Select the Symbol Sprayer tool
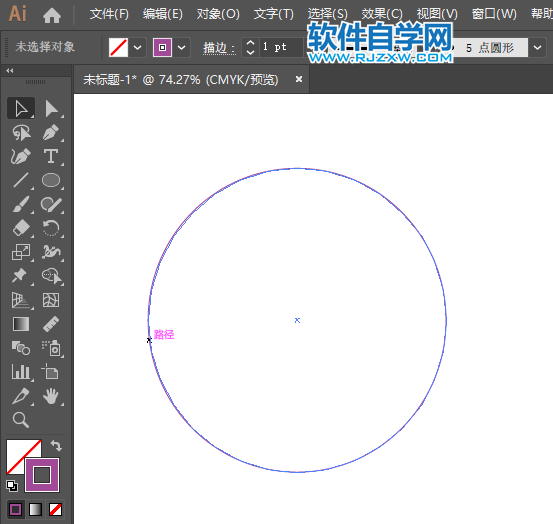Viewport: 553px width, 524px height. tap(51, 348)
